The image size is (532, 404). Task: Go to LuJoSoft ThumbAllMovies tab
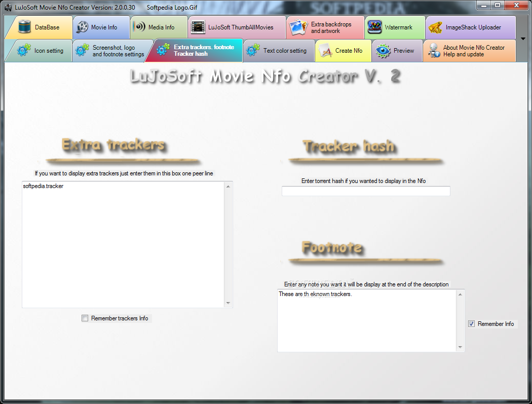tap(237, 27)
